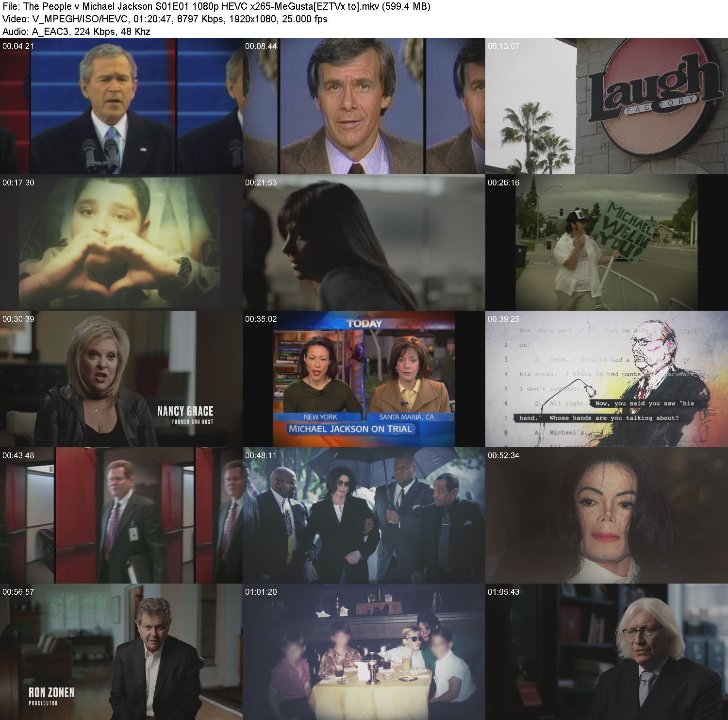Open the Nancy Grace interview thumbnail
The height and width of the screenshot is (720, 728).
click(121, 379)
